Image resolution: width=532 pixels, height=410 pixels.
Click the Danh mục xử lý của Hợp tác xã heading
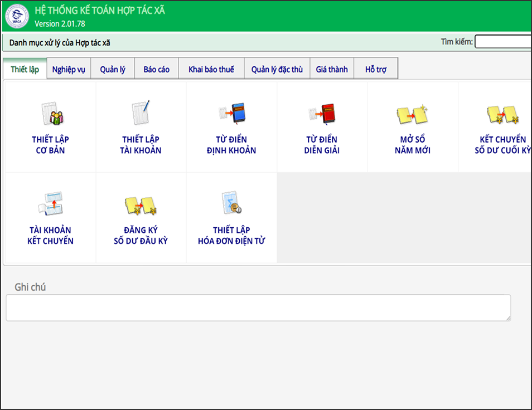click(x=60, y=43)
